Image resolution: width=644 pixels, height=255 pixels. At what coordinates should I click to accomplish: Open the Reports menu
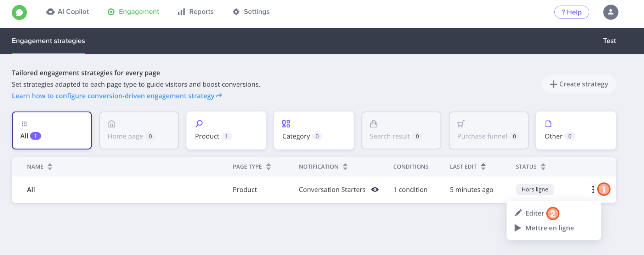(x=196, y=12)
